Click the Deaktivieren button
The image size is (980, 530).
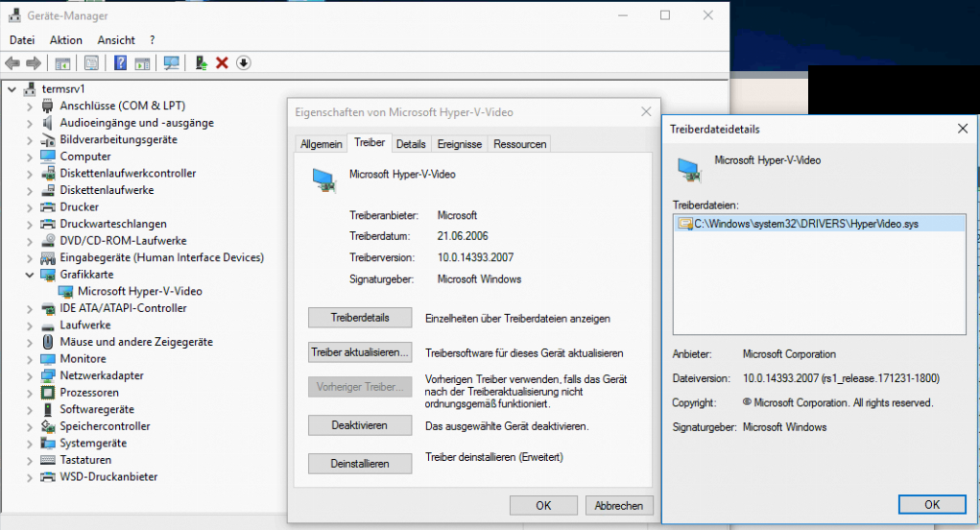360,425
